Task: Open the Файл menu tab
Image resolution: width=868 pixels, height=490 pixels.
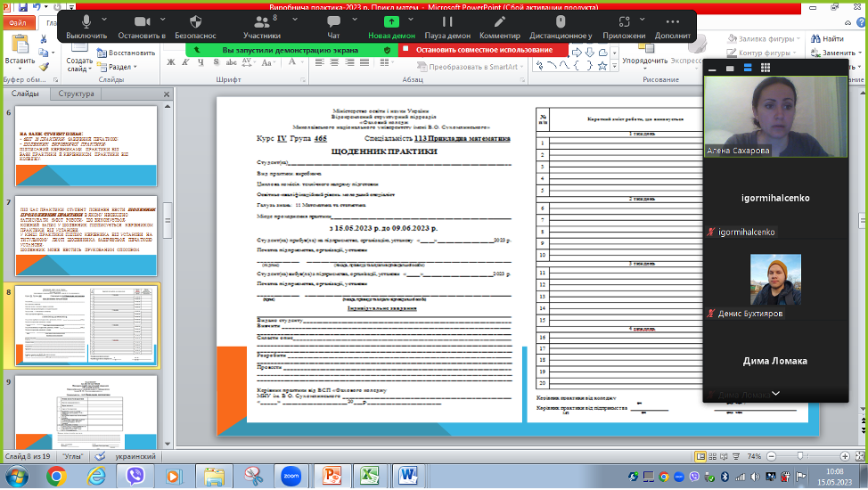Action: pyautogui.click(x=17, y=23)
